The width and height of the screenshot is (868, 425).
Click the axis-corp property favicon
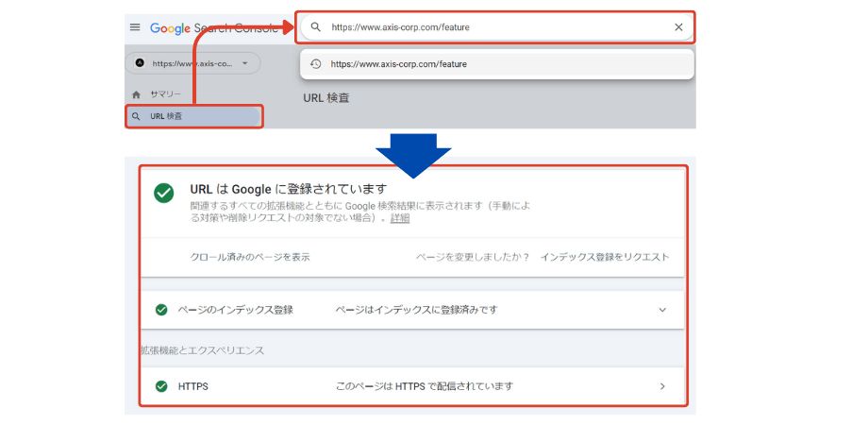[x=140, y=63]
